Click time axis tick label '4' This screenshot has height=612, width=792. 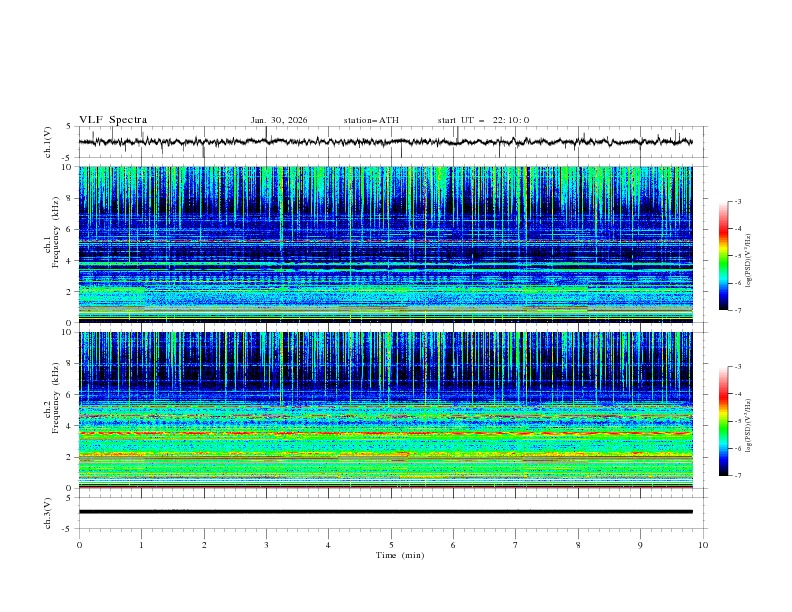click(x=329, y=545)
